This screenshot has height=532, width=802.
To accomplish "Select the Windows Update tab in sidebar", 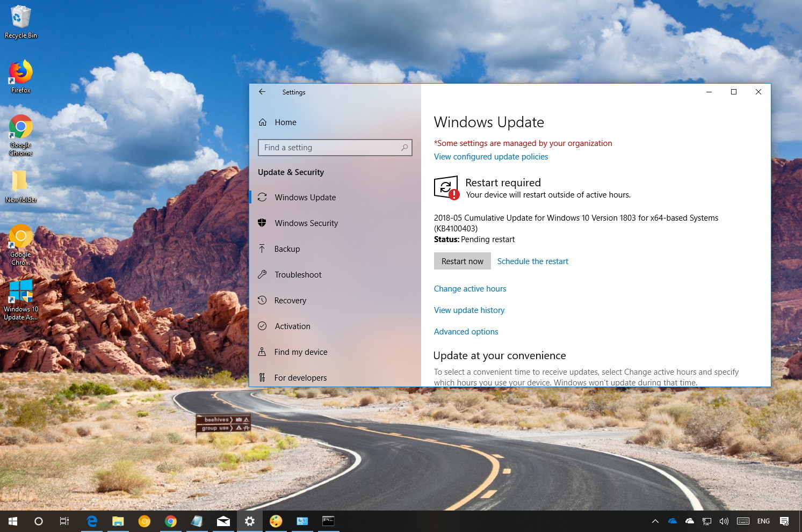I will tap(305, 197).
